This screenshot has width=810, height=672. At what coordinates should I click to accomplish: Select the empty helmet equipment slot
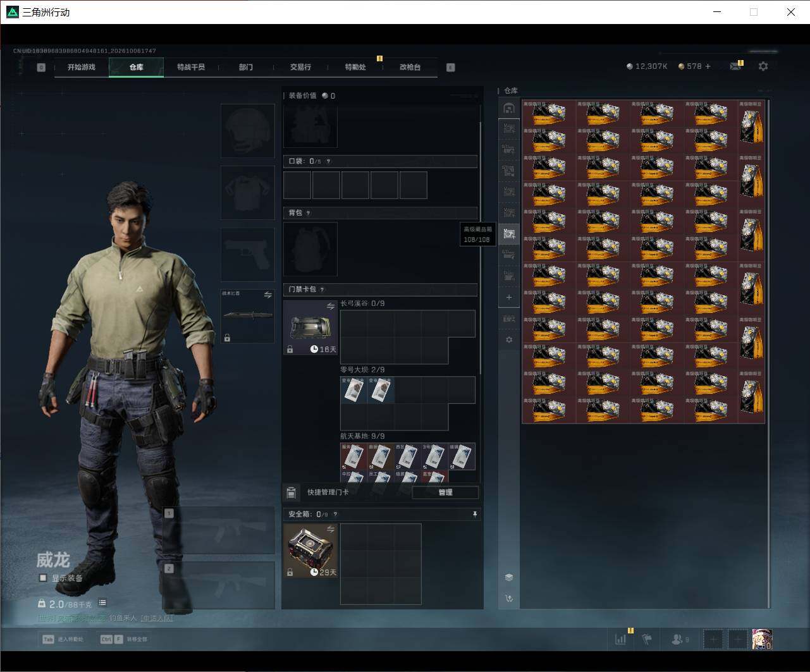(x=248, y=131)
